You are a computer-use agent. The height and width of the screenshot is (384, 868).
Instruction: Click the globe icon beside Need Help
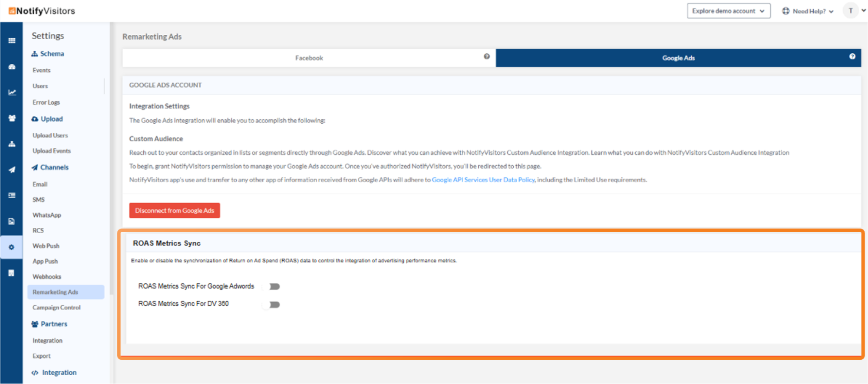(785, 11)
